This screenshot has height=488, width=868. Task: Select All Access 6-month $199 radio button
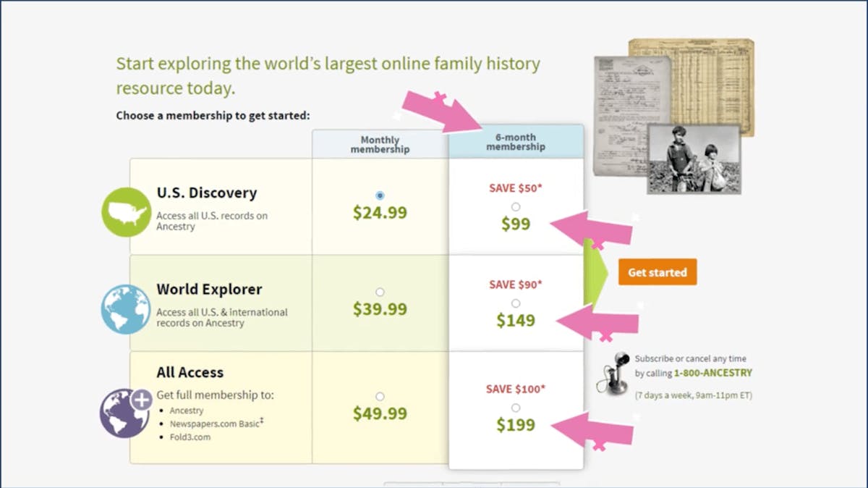pyautogui.click(x=516, y=408)
